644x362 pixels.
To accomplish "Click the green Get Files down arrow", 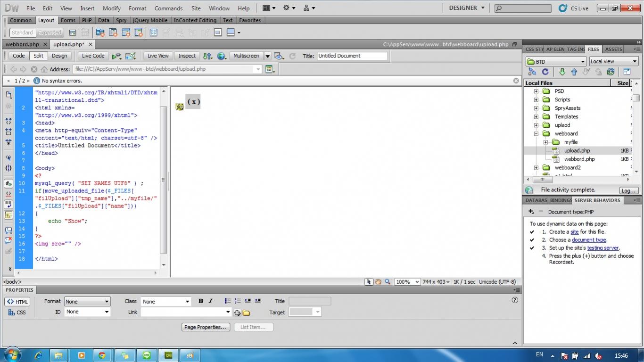I will coord(562,72).
